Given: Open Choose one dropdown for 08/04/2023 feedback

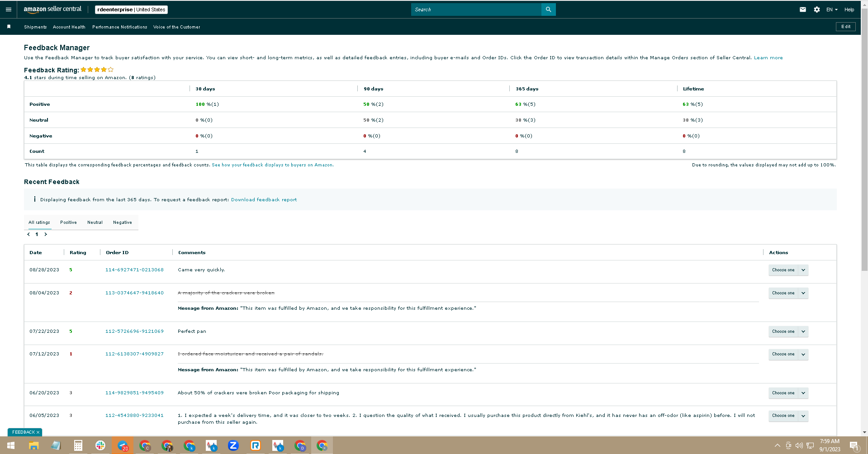Looking at the screenshot, I should click(788, 293).
